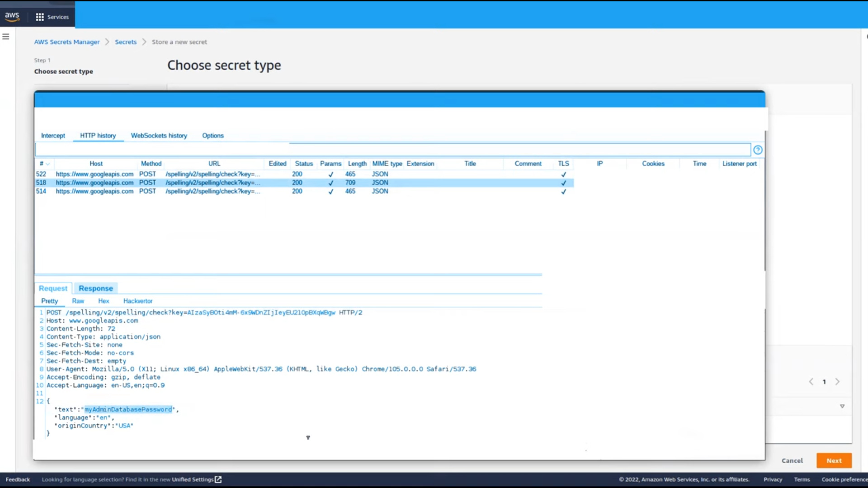Select request row 522
Image resolution: width=868 pixels, height=488 pixels.
tap(305, 174)
